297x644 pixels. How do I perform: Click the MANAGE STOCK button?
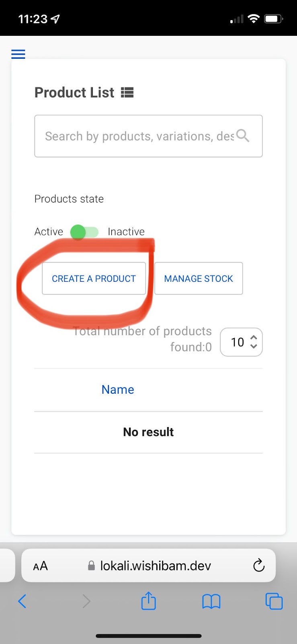[199, 279]
